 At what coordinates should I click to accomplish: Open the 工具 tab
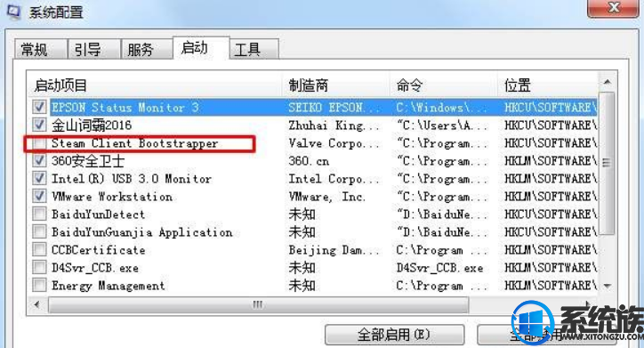pos(254,50)
